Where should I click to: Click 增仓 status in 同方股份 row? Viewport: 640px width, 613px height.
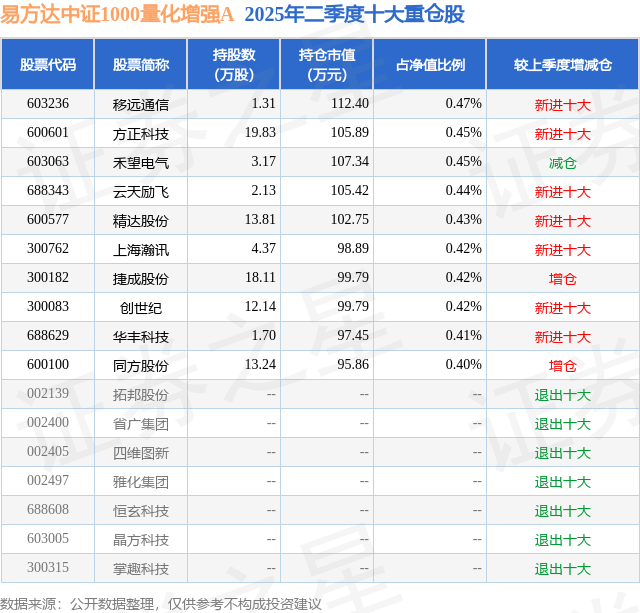pos(562,366)
